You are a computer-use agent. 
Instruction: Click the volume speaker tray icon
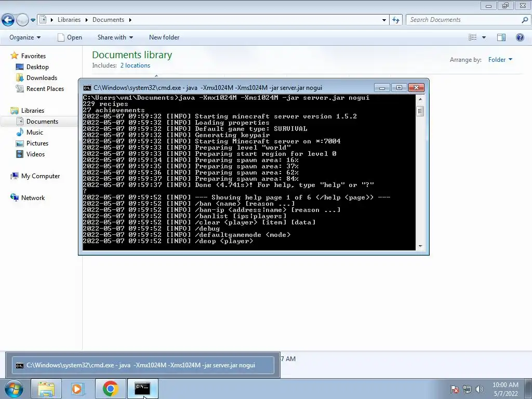coord(480,389)
